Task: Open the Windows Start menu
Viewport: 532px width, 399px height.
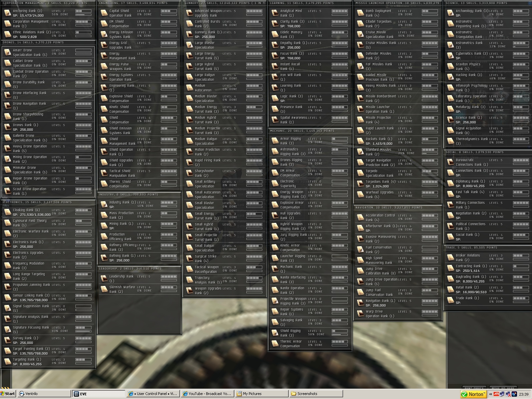Action: 8,394
